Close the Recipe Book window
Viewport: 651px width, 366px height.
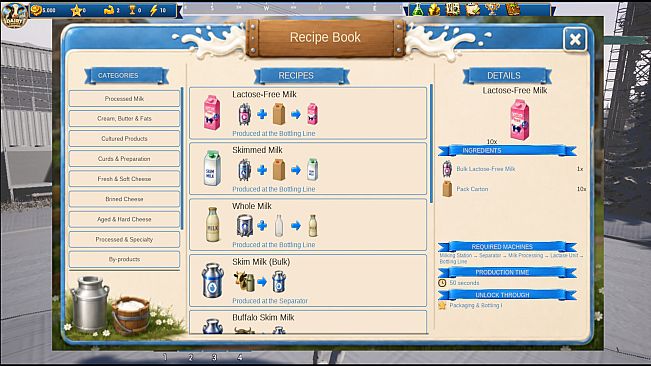coord(575,39)
